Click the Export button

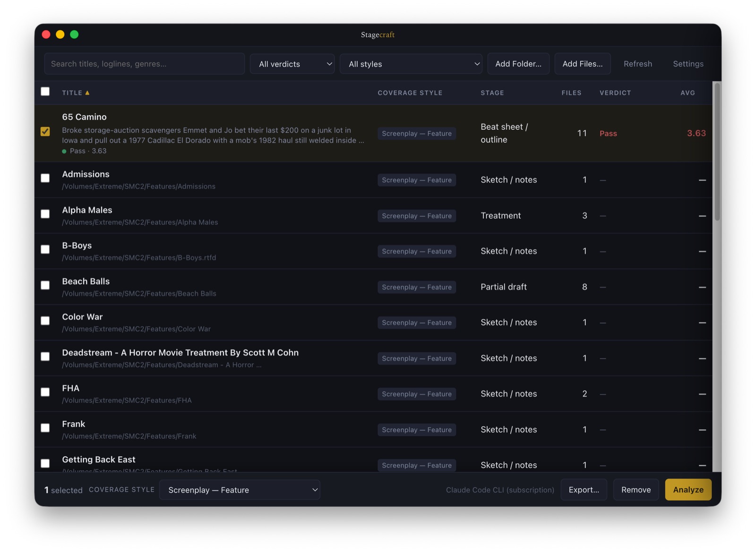pos(584,490)
